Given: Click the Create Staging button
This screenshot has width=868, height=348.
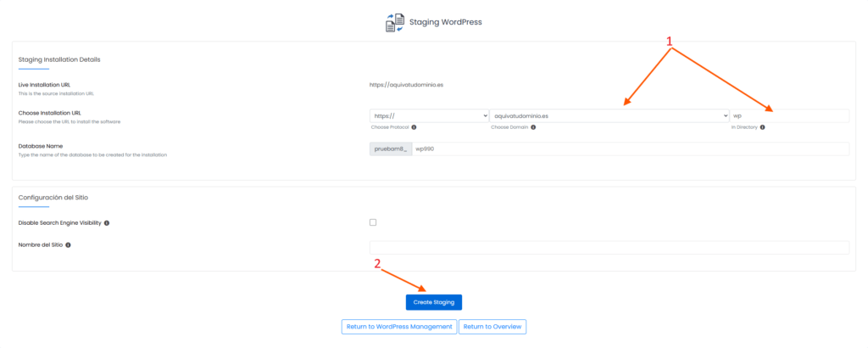Looking at the screenshot, I should [434, 302].
